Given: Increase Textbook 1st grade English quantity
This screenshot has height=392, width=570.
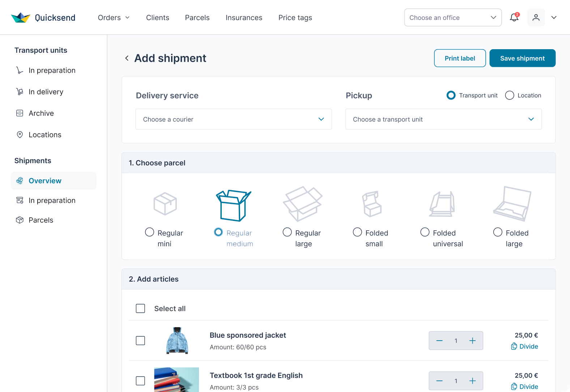Looking at the screenshot, I should coord(472,381).
